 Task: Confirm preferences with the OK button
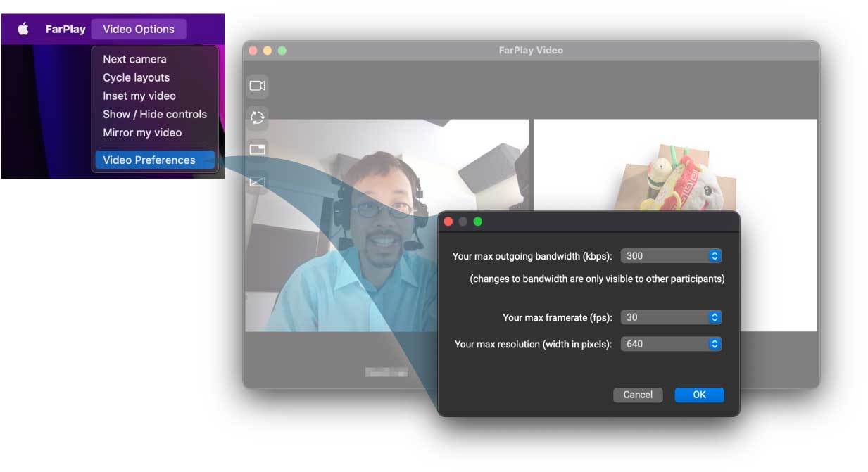(699, 395)
